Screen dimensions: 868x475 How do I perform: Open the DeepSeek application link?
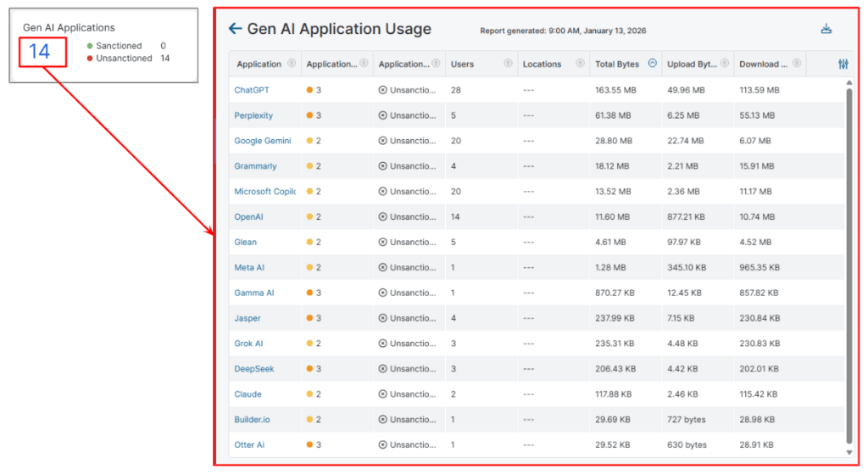pos(254,369)
